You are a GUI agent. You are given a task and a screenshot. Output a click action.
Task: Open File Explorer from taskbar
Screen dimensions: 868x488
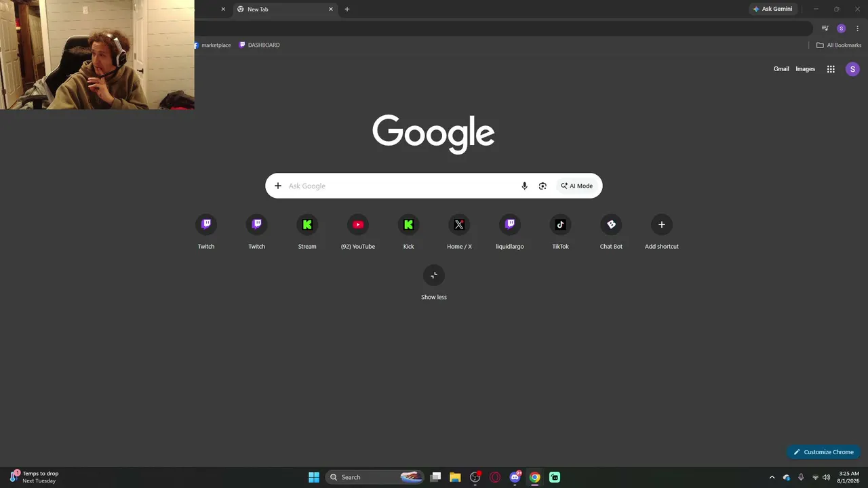point(455,477)
